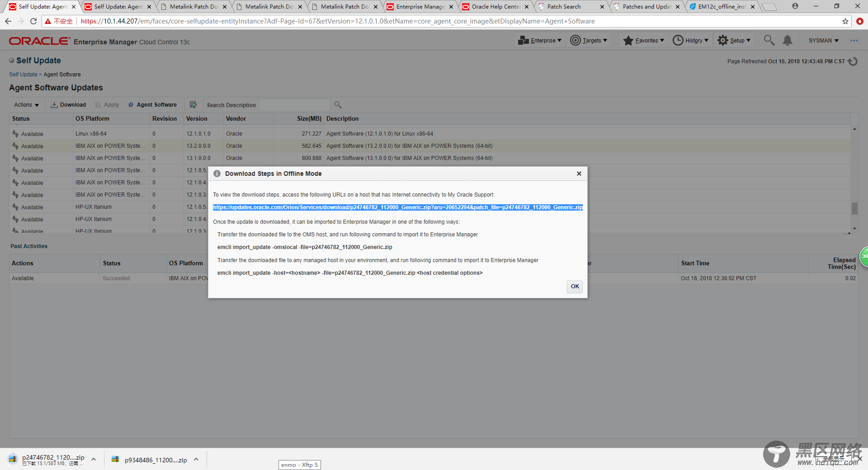Select the Linux x86-64 row
The width and height of the screenshot is (868, 470).
pos(429,134)
